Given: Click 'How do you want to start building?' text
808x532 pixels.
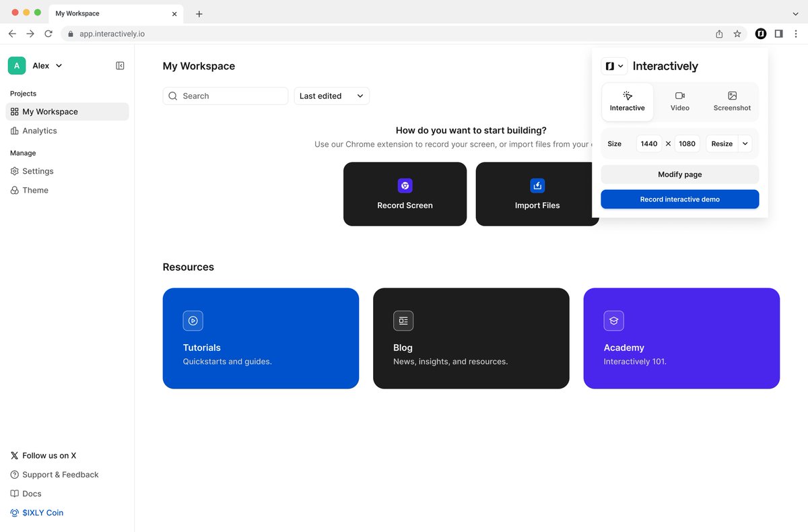Looking at the screenshot, I should coord(471,131).
